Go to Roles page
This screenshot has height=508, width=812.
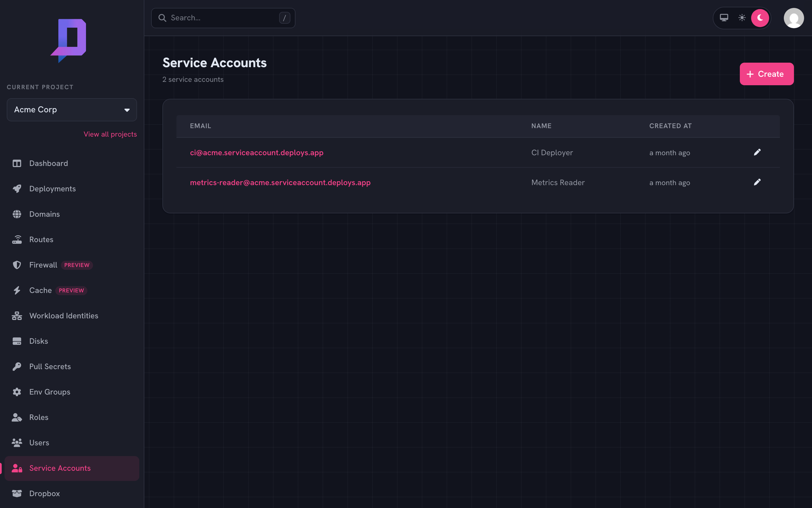tap(72, 417)
